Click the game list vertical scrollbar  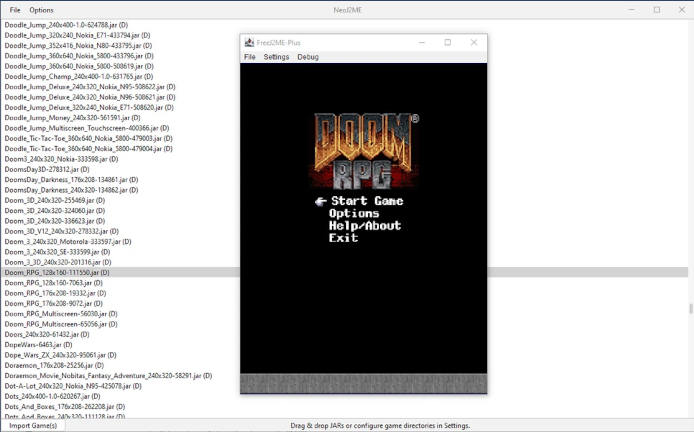(x=690, y=308)
